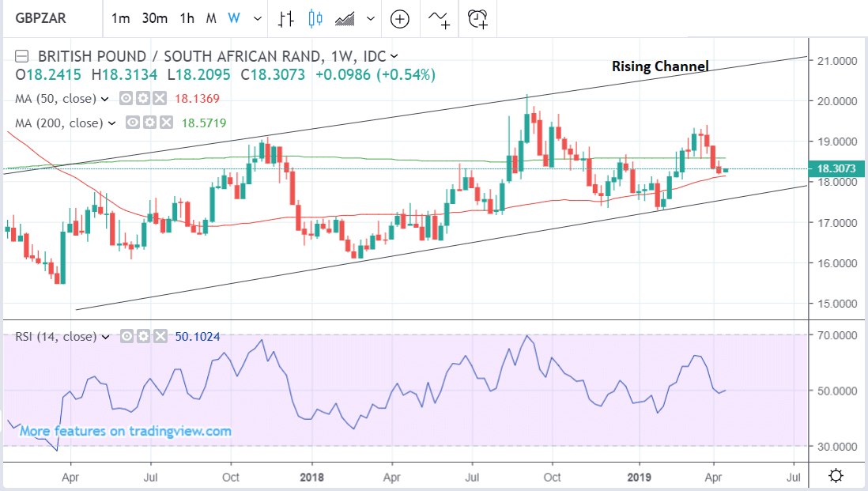Select the 1h timeframe

pyautogui.click(x=187, y=18)
